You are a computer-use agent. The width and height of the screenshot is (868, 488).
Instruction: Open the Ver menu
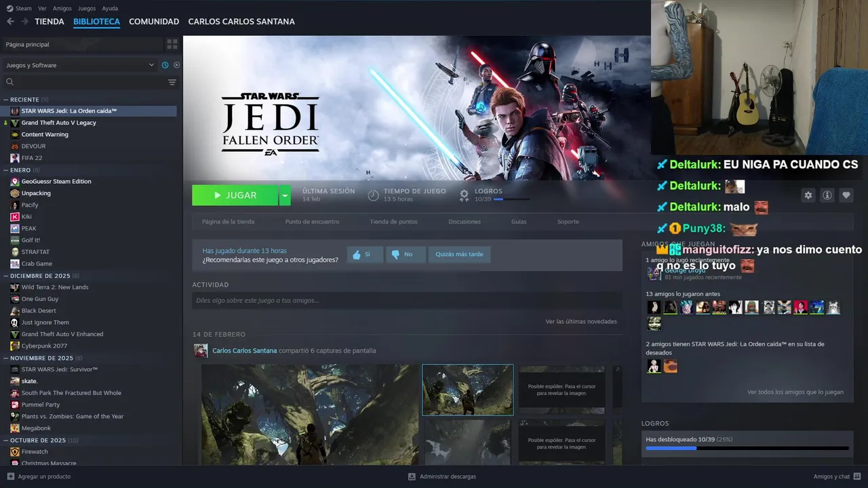pos(42,8)
